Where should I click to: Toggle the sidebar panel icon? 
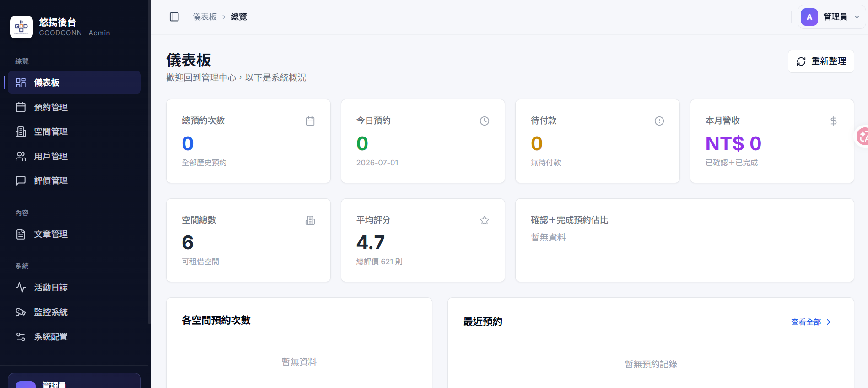tap(174, 17)
